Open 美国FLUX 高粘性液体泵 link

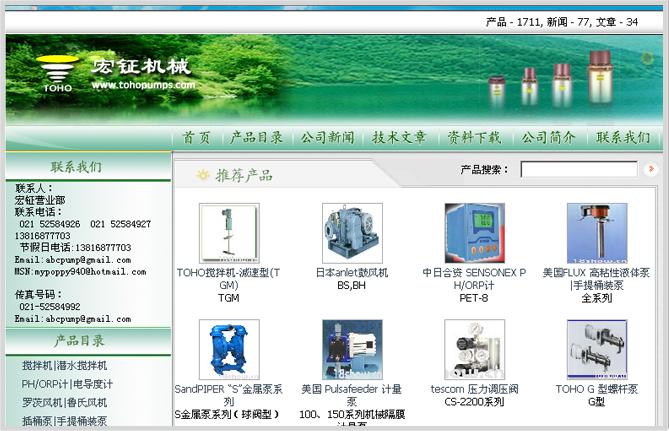tap(596, 279)
